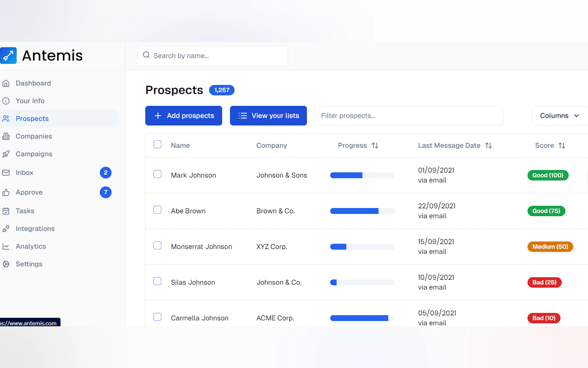Viewport: 588px width, 368px height.
Task: Click Abe Brown's progress bar
Action: (x=362, y=211)
